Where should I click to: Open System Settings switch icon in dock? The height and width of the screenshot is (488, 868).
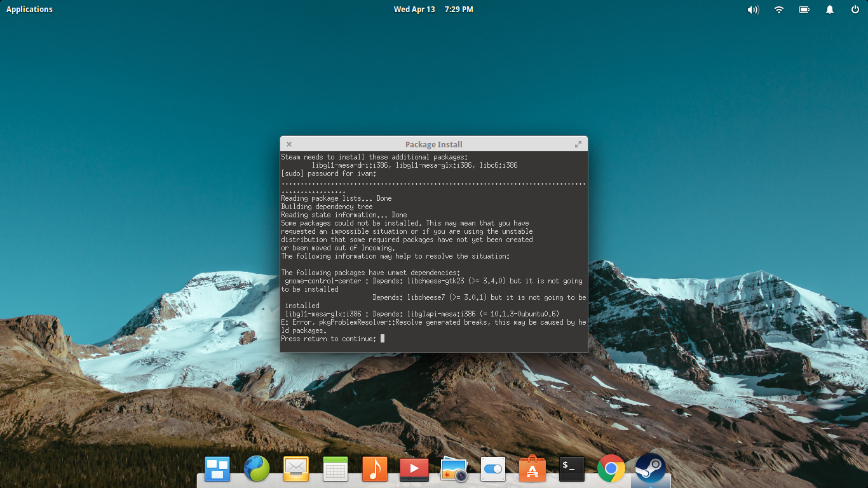pyautogui.click(x=493, y=469)
